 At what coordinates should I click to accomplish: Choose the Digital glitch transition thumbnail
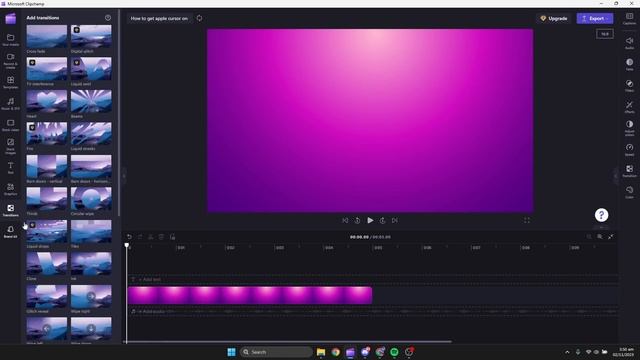click(91, 36)
